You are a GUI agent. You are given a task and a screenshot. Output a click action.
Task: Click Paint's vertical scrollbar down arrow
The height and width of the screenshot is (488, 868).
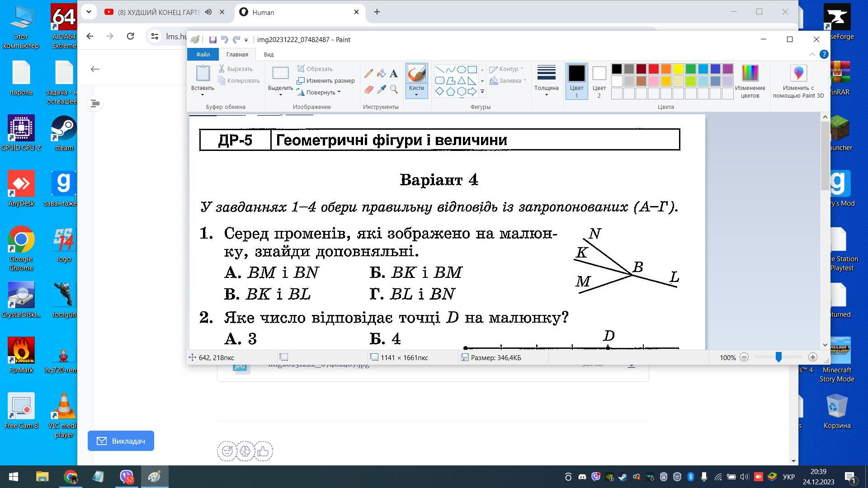point(825,345)
